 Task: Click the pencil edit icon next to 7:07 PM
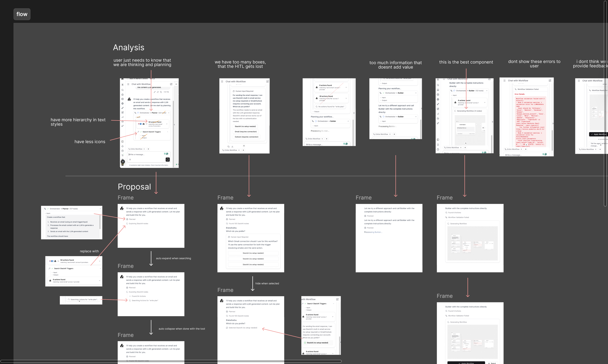point(155,92)
